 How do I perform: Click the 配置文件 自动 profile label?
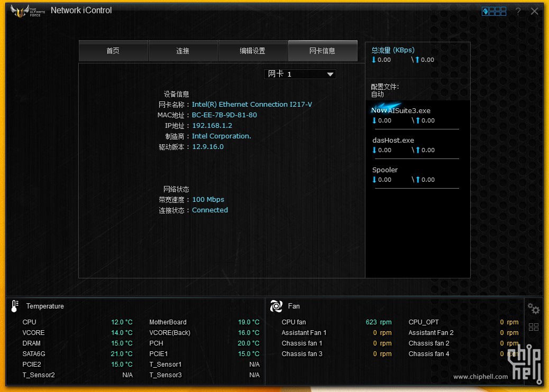click(385, 90)
